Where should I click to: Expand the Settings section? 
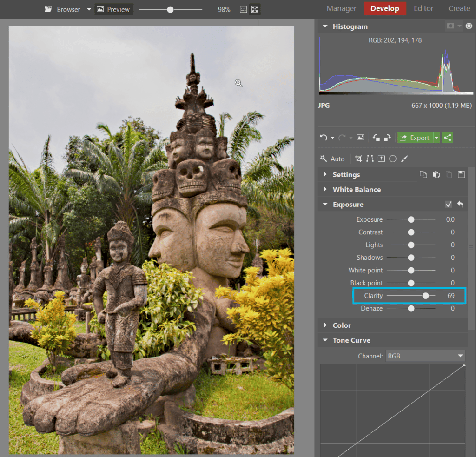tap(325, 174)
